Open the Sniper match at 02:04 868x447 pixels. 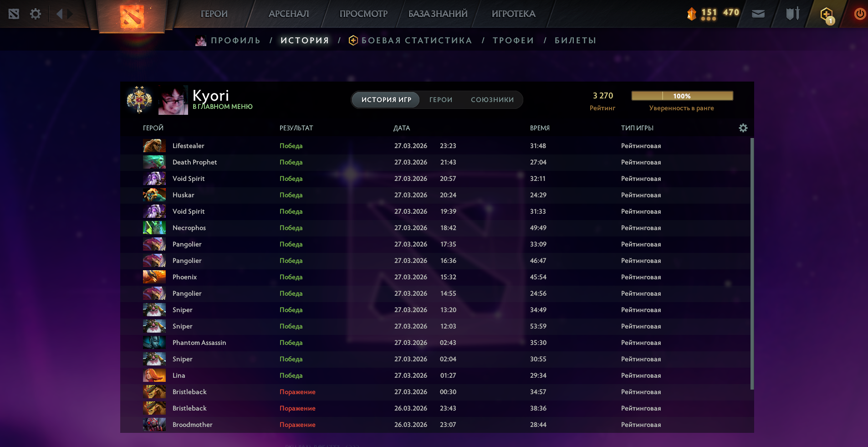[435, 359]
